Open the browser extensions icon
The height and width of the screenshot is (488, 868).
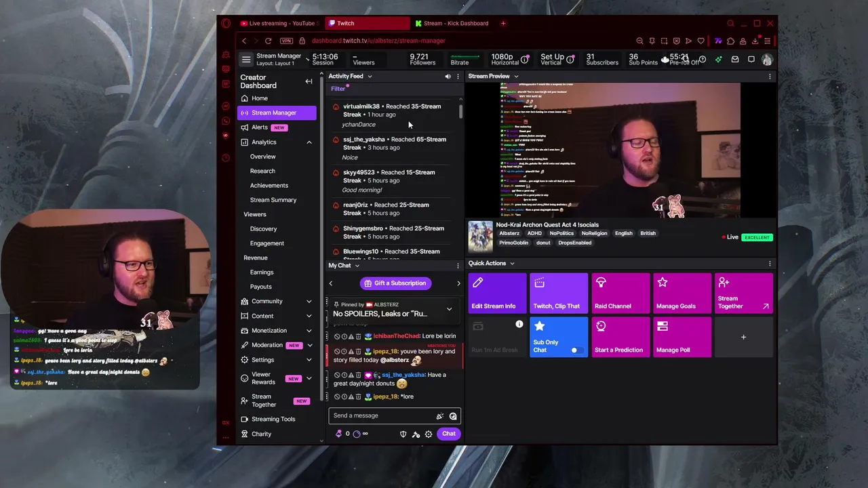click(x=730, y=41)
